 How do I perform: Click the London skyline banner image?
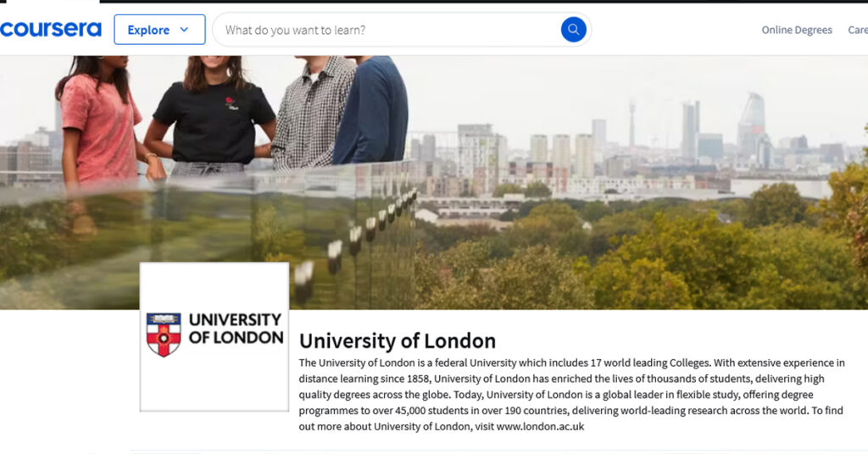[x=434, y=182]
